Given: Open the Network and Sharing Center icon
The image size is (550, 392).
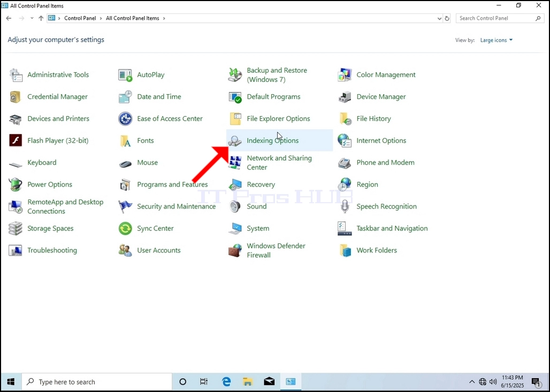Looking at the screenshot, I should tap(235, 163).
